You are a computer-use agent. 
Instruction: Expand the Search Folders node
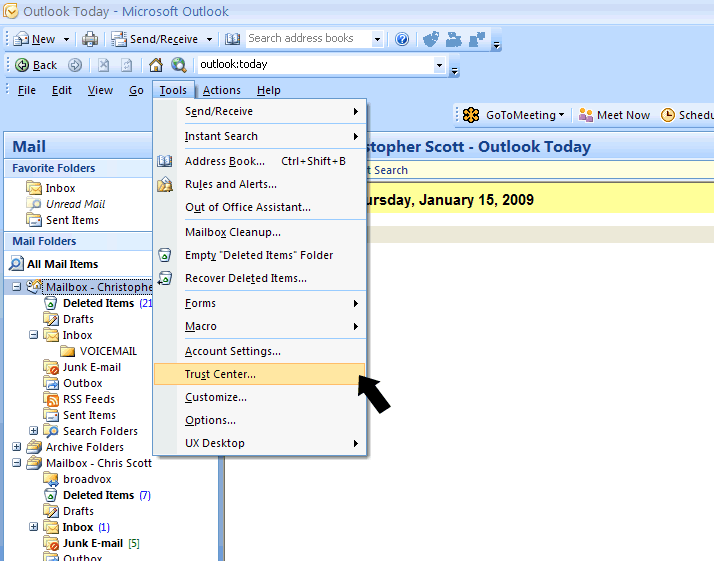click(33, 430)
